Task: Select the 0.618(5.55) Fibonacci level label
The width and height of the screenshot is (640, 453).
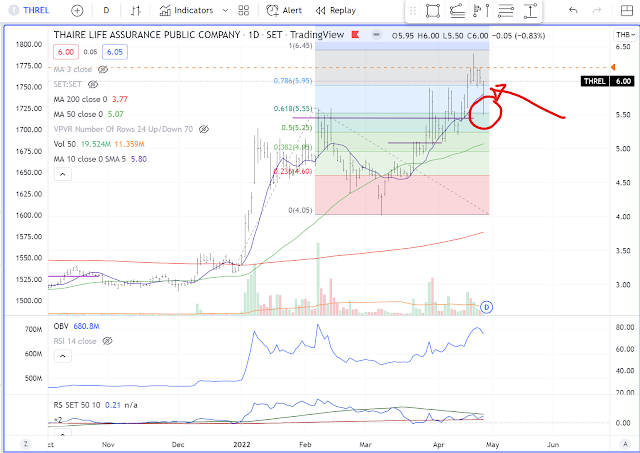Action: point(293,109)
